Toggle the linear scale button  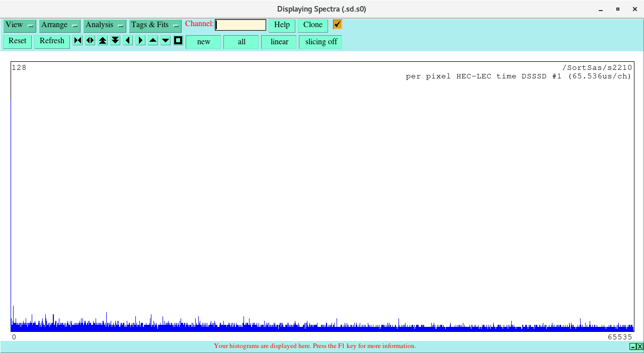279,42
